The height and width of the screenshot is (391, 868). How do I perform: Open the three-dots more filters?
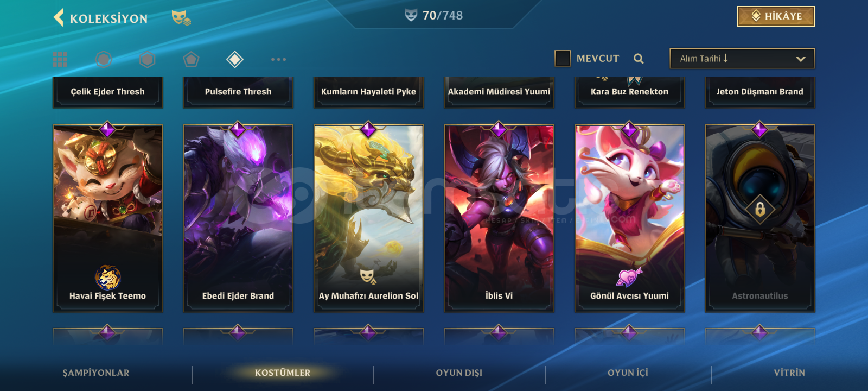click(x=278, y=59)
